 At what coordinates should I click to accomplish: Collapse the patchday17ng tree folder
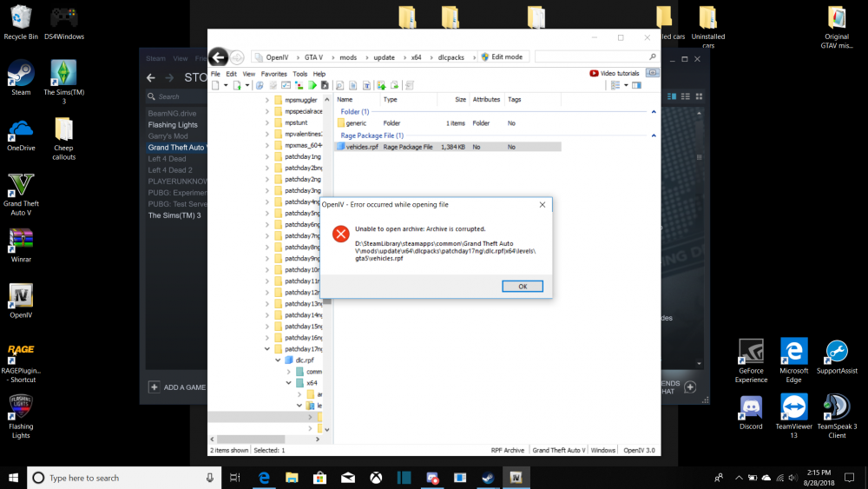click(x=266, y=349)
